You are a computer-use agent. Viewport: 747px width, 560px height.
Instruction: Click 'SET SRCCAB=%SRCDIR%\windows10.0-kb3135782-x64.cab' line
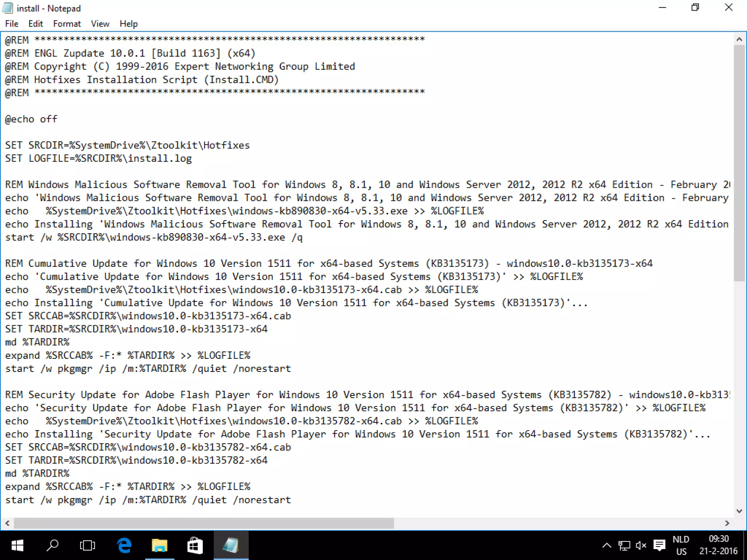[x=148, y=447]
